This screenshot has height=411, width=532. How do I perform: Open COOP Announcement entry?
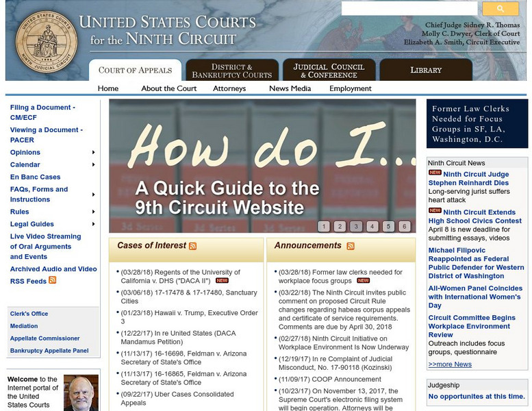pos(330,379)
